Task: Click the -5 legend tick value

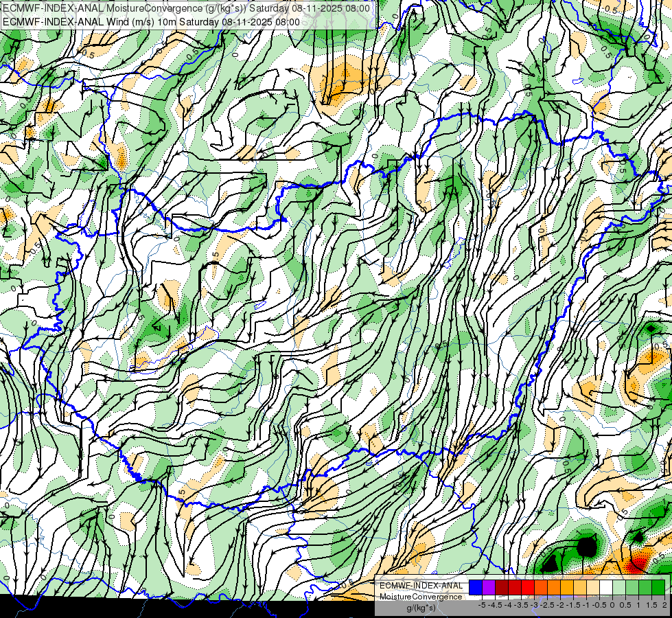Action: point(482,605)
